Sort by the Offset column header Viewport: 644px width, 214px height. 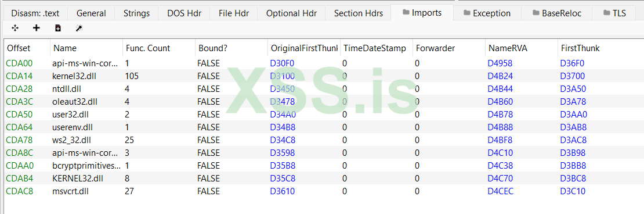27,48
